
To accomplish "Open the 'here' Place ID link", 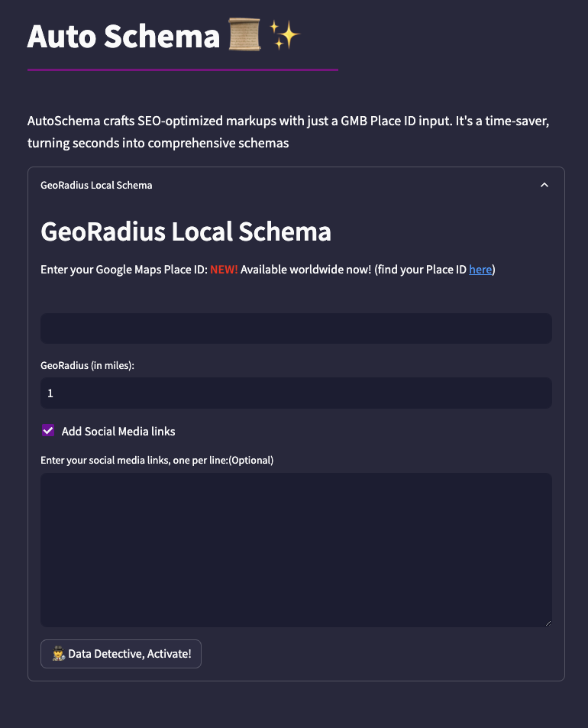I will pyautogui.click(x=480, y=270).
